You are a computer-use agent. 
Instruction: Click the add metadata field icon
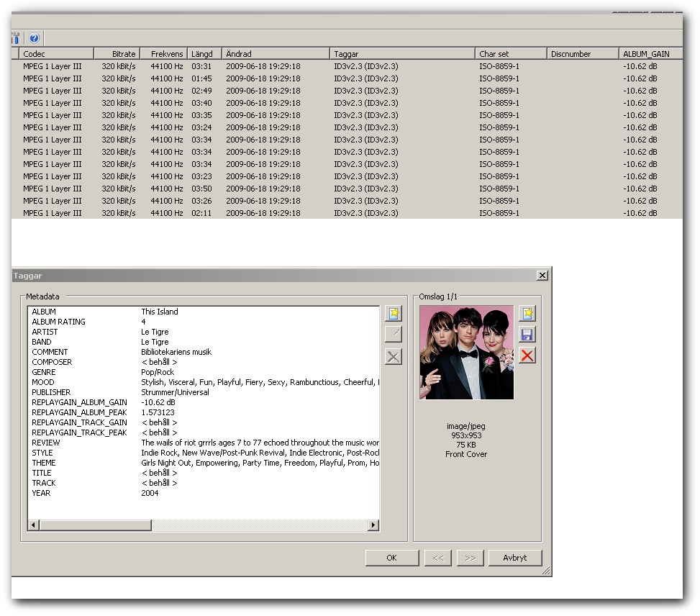coord(394,314)
